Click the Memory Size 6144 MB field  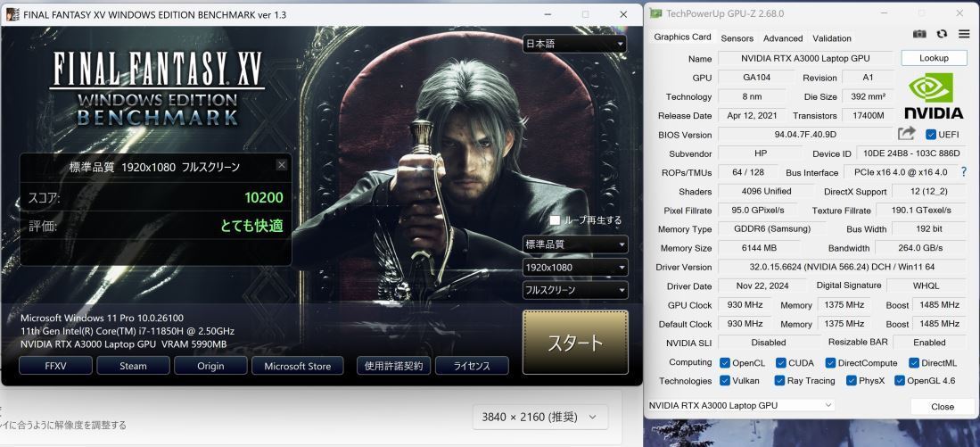point(758,248)
